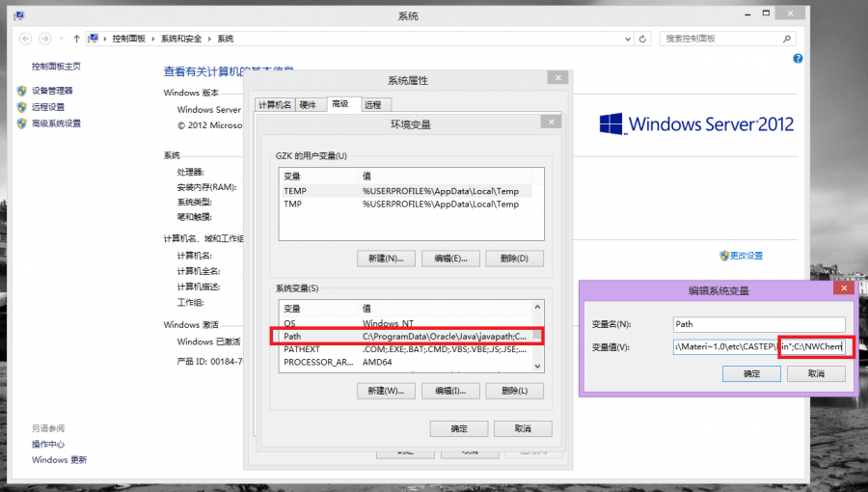
Task: Click 值 column header in system variables
Action: tap(445, 309)
